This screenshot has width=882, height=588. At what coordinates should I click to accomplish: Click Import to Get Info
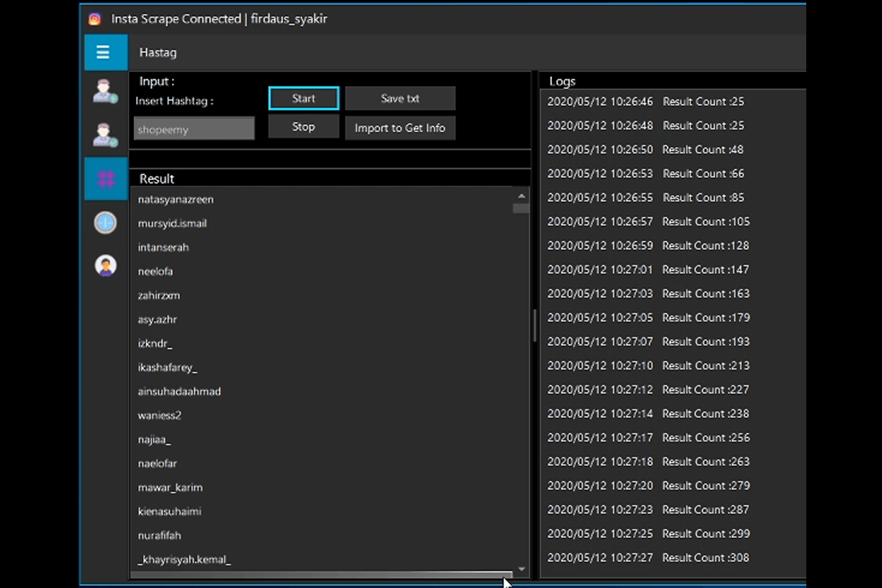[400, 128]
